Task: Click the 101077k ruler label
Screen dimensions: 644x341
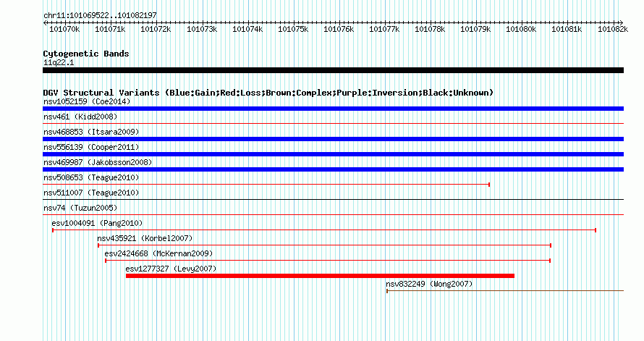Action: 384,29
